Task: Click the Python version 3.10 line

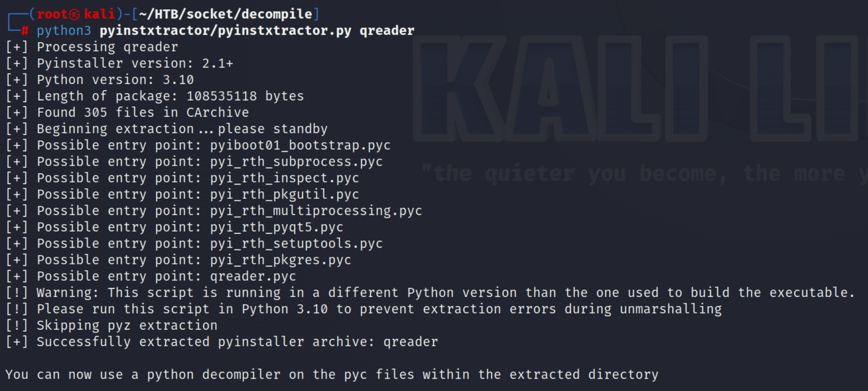Action: click(100, 80)
